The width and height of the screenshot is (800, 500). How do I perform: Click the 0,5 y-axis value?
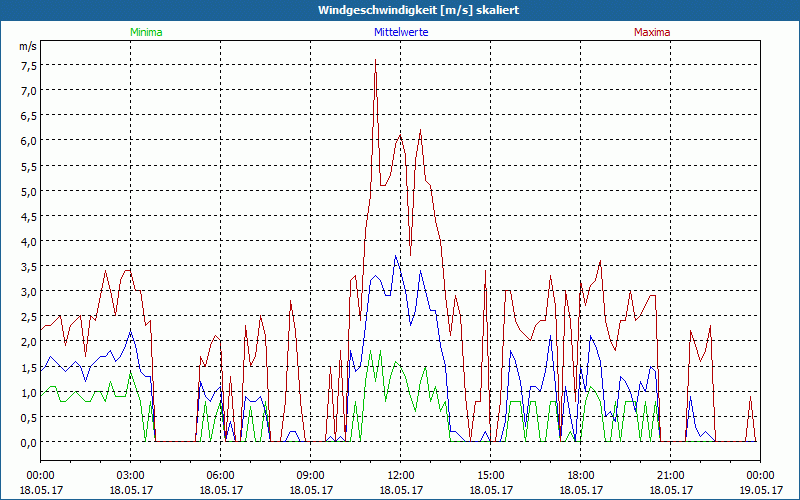coord(29,417)
